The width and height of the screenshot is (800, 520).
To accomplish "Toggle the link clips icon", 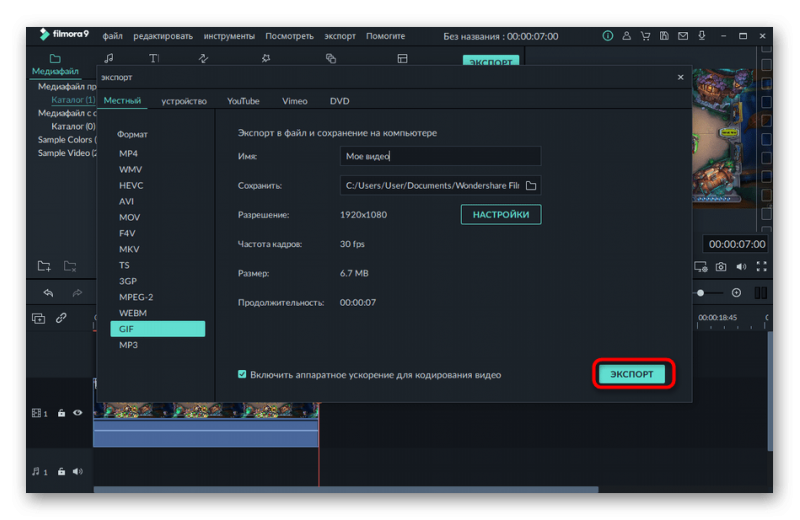I will (61, 318).
